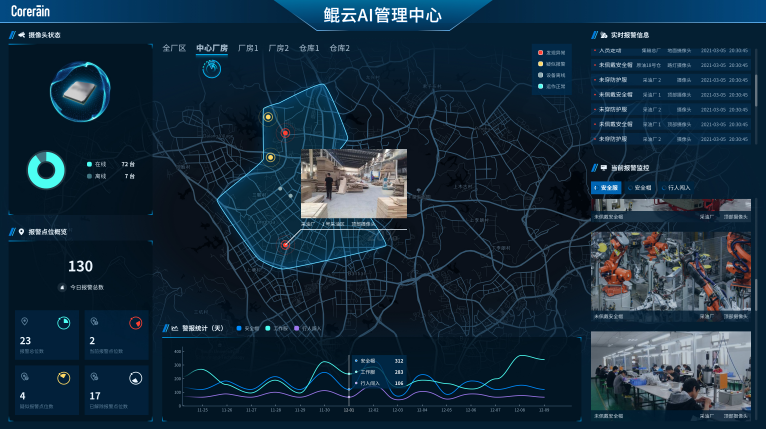This screenshot has height=429, width=766.
Task: Open the card with yellow icon showing 4
Action: click(46, 389)
